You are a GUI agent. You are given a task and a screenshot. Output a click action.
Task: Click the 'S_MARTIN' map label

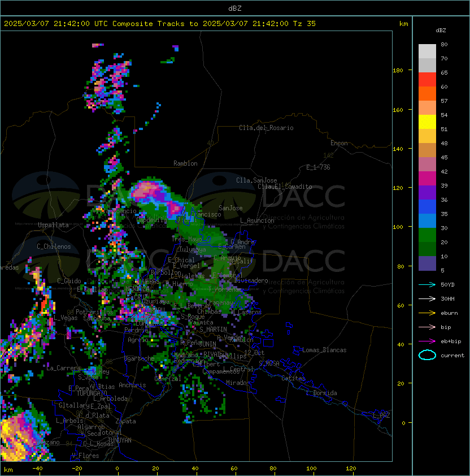[213, 330]
